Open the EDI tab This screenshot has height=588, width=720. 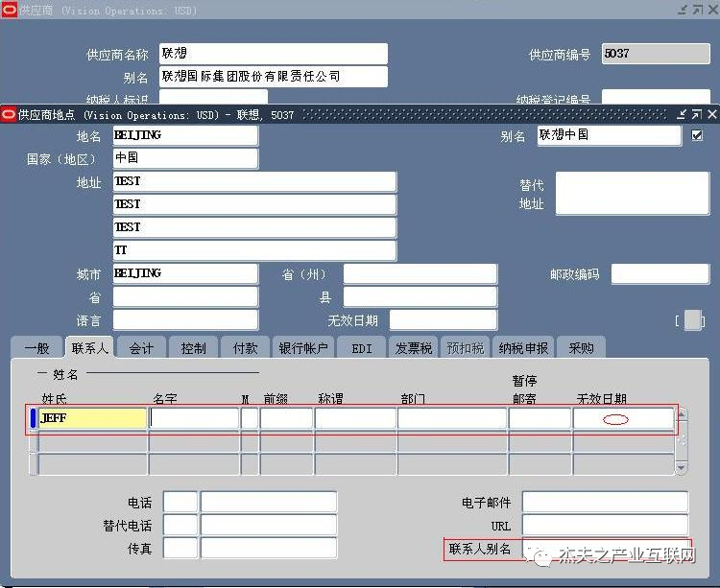click(362, 348)
